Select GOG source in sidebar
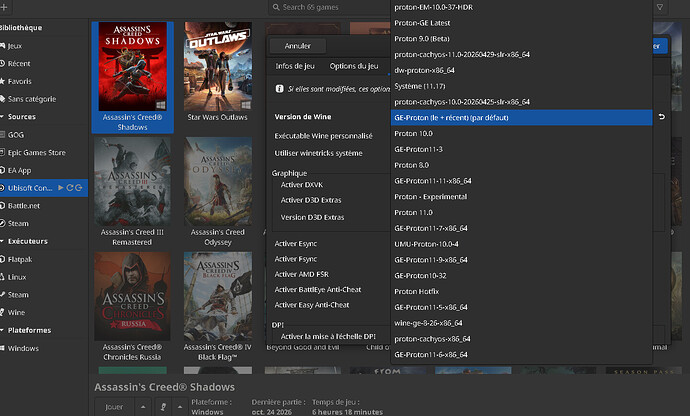Screen dimensions: 690x416 16,135
